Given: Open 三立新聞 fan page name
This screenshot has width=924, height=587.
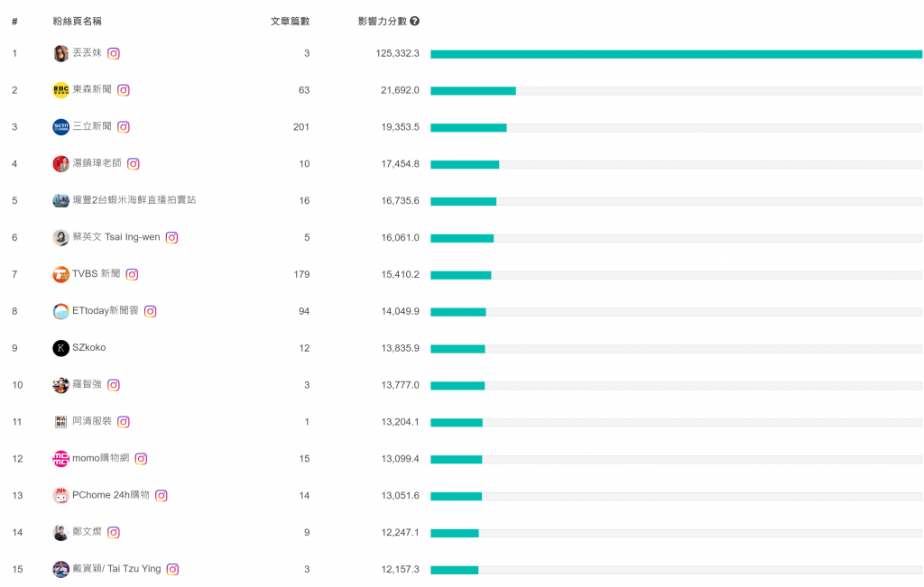Looking at the screenshot, I should click(x=92, y=126).
